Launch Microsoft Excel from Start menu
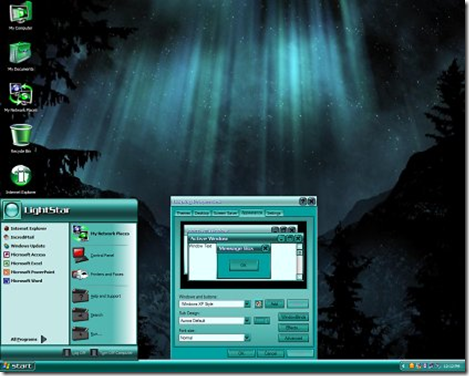The height and width of the screenshot is (376, 469). (x=23, y=263)
